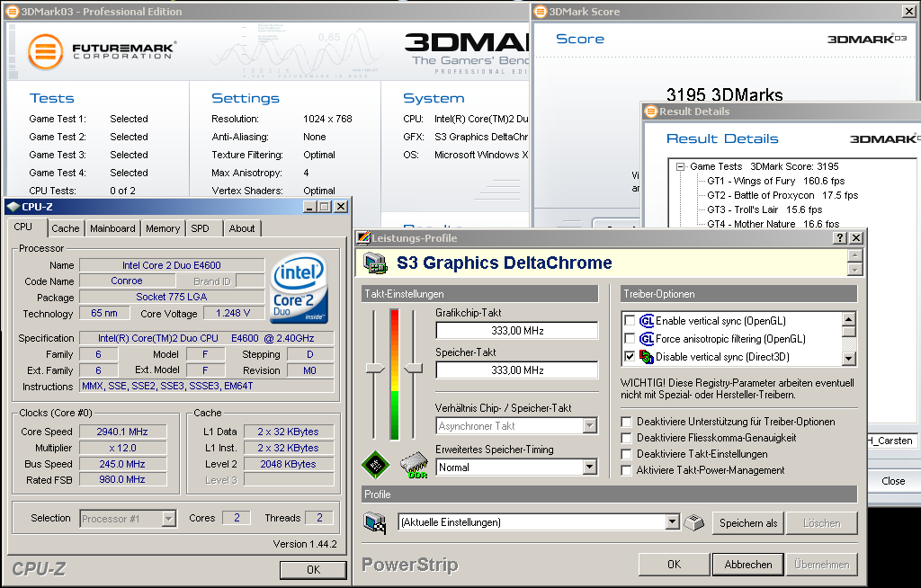Viewport: 921px width, 588px height.
Task: Click OK in the PowerStrip dialog
Action: click(x=674, y=565)
